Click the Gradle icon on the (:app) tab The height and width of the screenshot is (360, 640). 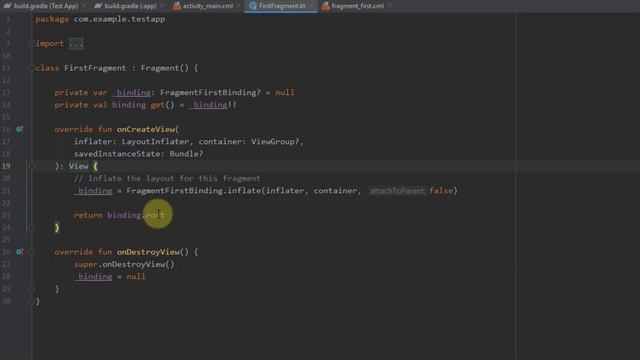click(98, 6)
